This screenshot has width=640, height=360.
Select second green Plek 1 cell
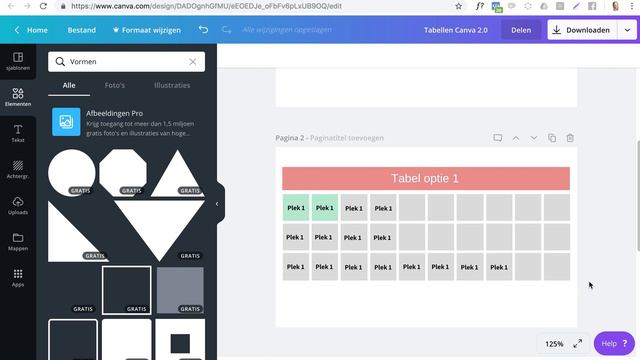(325, 208)
